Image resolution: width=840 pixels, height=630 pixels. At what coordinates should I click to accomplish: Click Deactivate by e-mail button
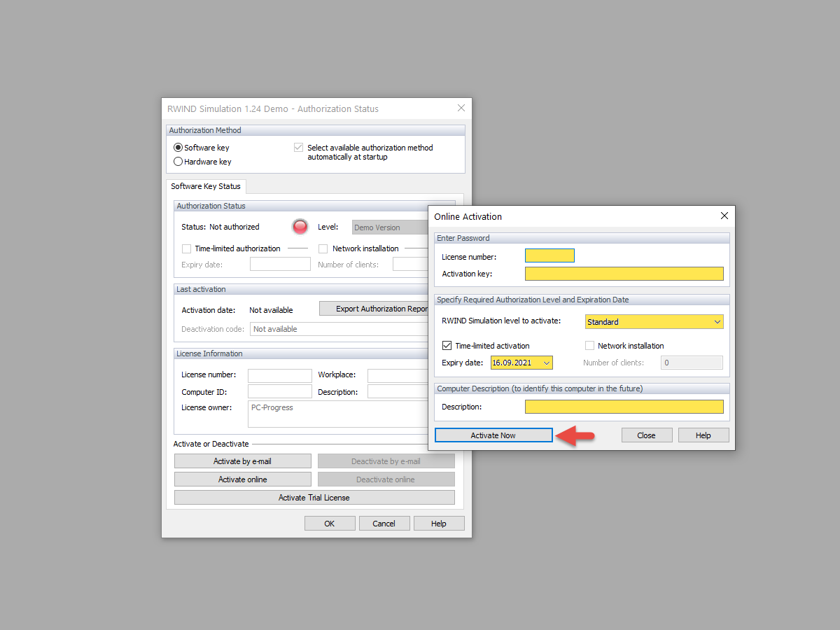pos(386,461)
